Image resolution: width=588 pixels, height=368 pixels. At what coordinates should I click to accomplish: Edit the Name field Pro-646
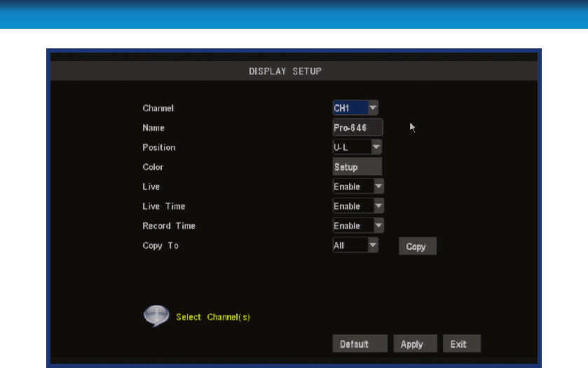pyautogui.click(x=357, y=128)
